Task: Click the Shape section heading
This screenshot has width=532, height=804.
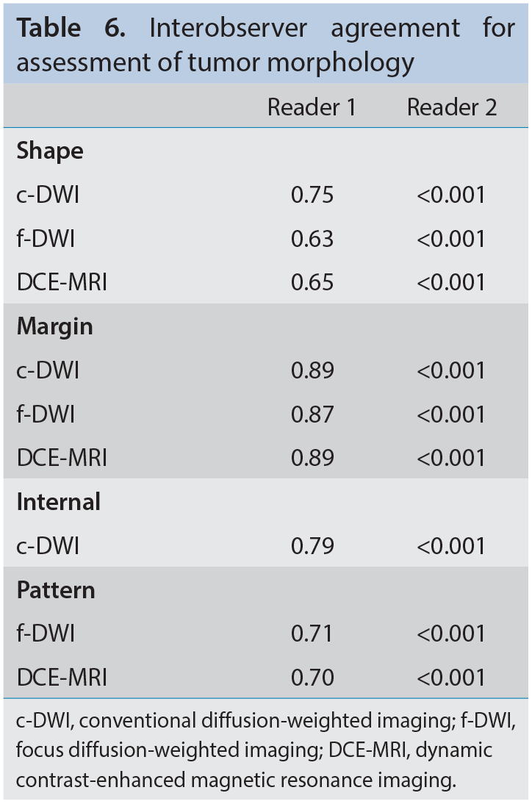Action: point(50,151)
